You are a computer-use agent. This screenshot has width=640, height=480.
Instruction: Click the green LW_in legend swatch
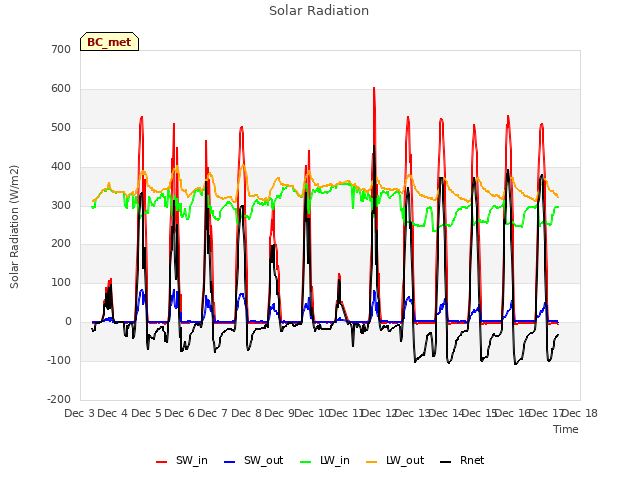tap(305, 462)
